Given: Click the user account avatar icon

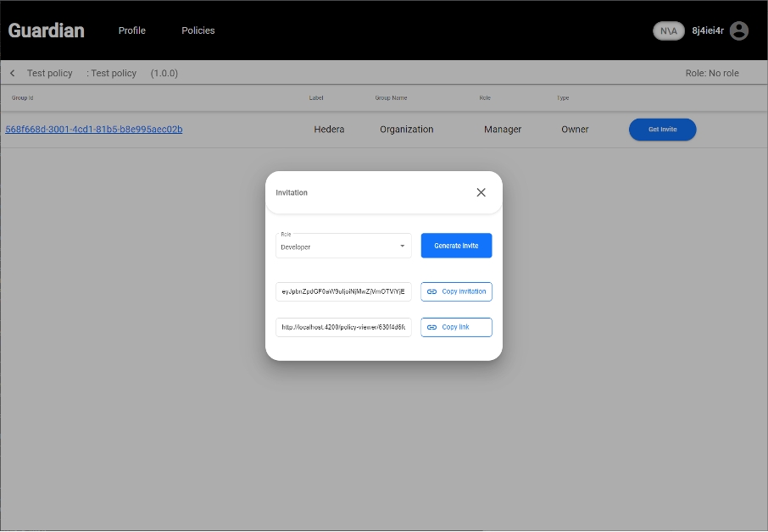Looking at the screenshot, I should pyautogui.click(x=739, y=30).
